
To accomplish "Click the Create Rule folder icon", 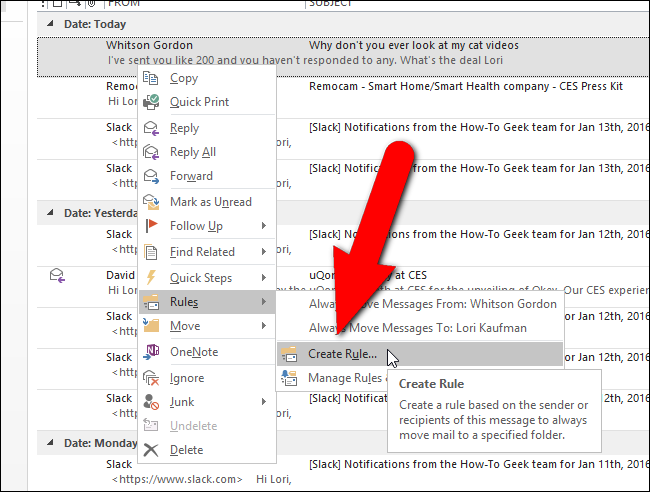I will pos(289,354).
